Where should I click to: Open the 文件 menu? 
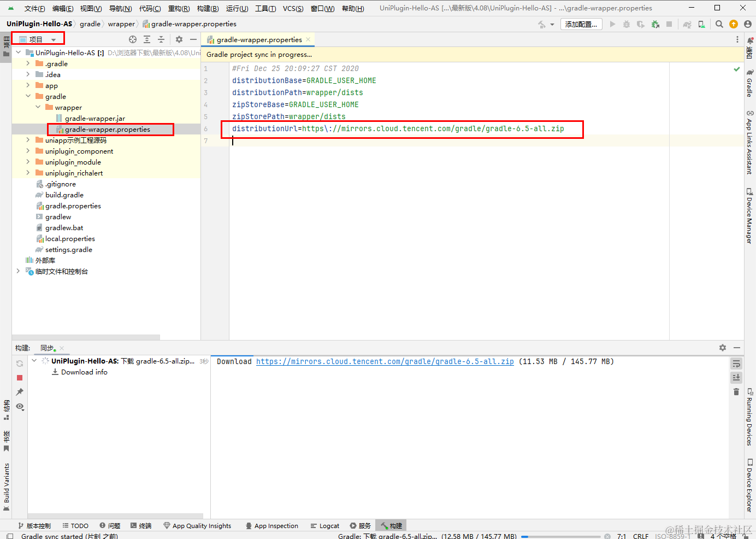click(x=34, y=8)
